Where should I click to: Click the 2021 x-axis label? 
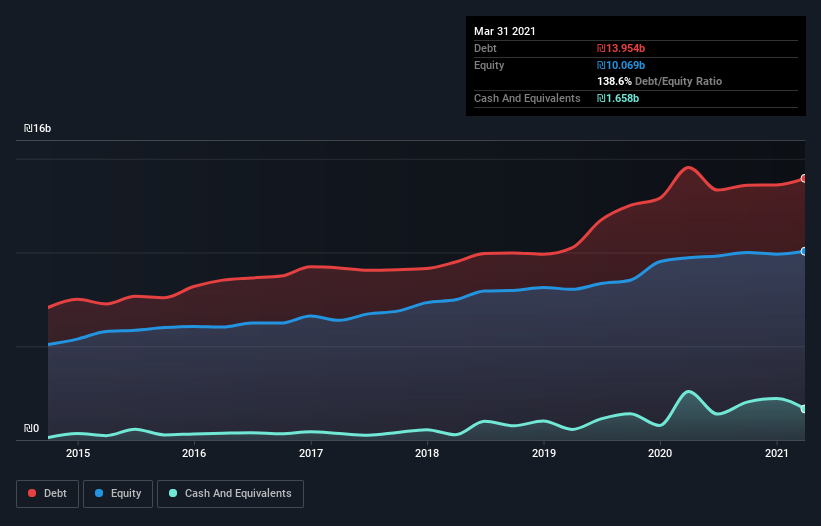(x=776, y=453)
